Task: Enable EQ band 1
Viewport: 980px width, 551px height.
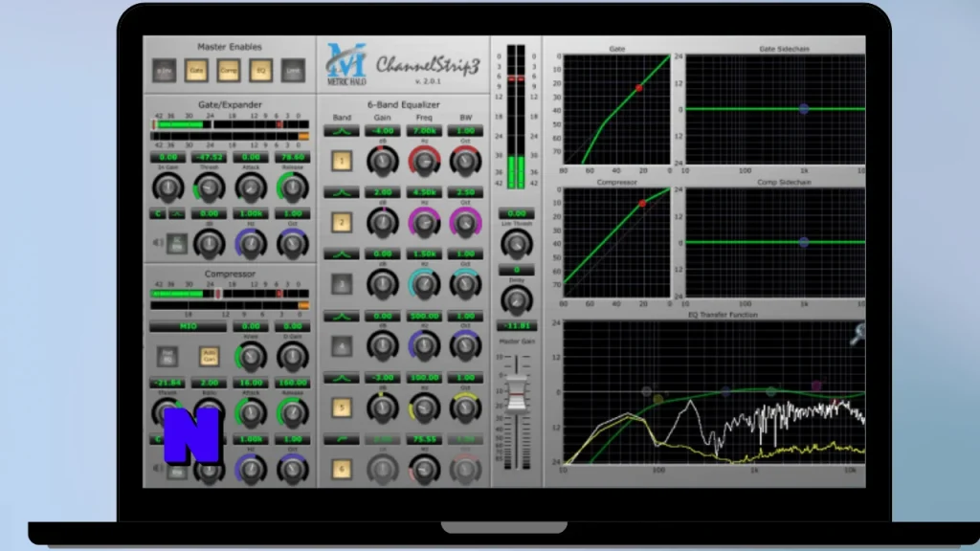Action: pos(342,161)
